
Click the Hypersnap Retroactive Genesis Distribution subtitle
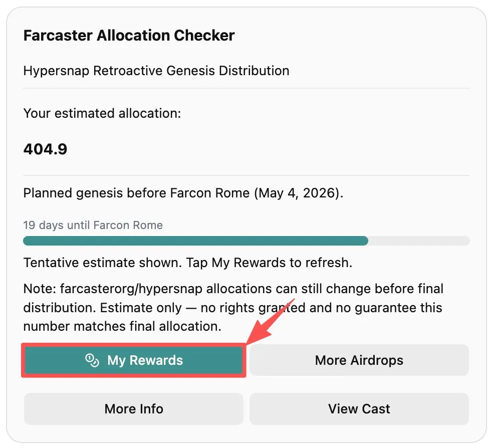(156, 70)
